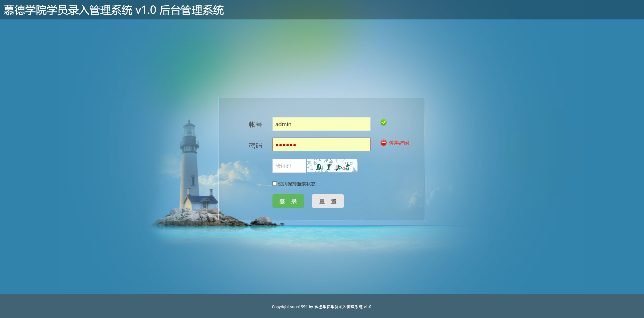Click the 帐号 field label
The width and height of the screenshot is (644, 318).
click(255, 125)
